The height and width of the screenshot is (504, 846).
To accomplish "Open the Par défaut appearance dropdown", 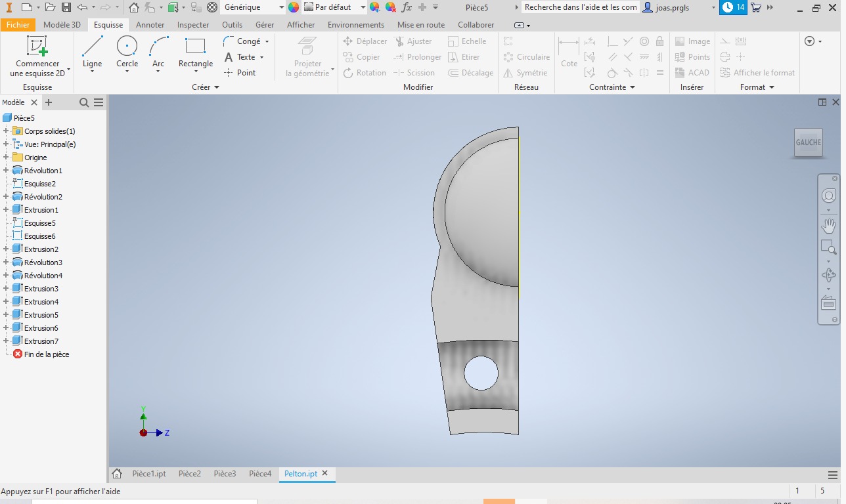I will pos(363,7).
